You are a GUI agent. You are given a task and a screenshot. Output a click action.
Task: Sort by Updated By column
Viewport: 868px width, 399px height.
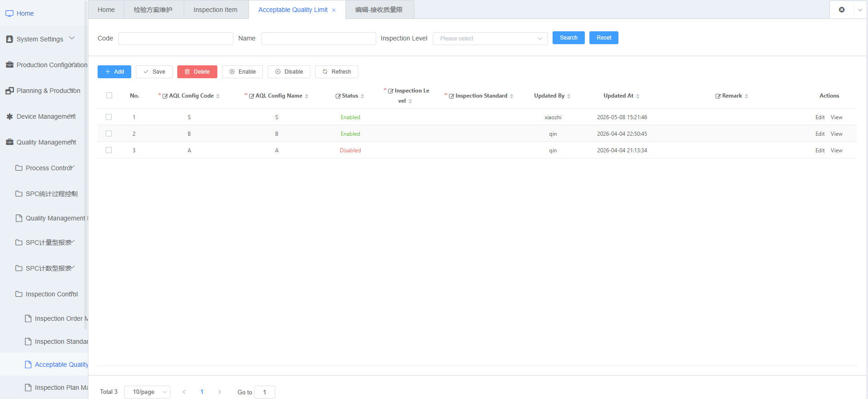(569, 96)
